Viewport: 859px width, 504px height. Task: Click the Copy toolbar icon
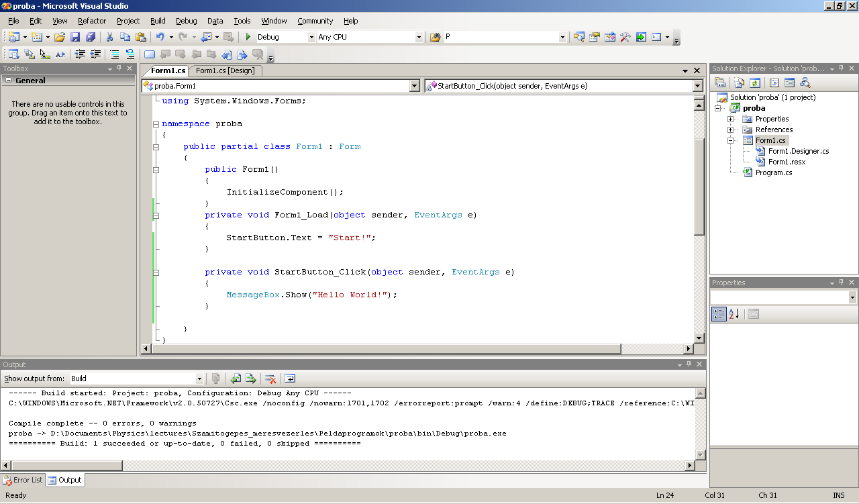(125, 37)
